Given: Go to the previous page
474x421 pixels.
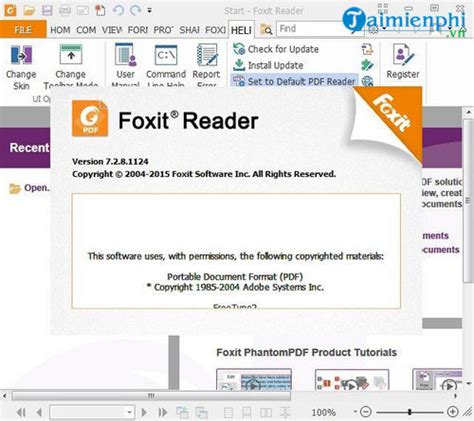Looking at the screenshot, I should click(x=39, y=413).
